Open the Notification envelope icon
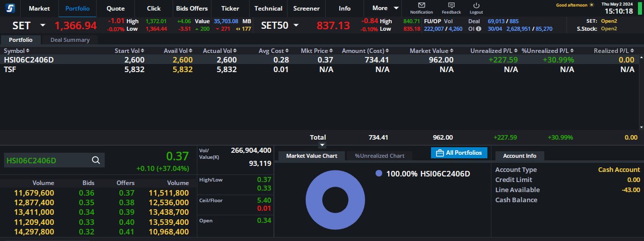 (x=421, y=6)
